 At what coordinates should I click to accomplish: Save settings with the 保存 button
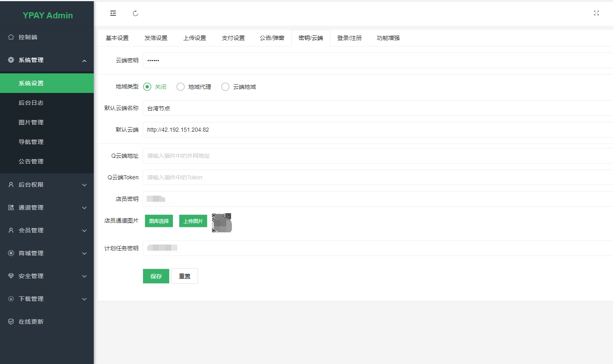coord(156,276)
